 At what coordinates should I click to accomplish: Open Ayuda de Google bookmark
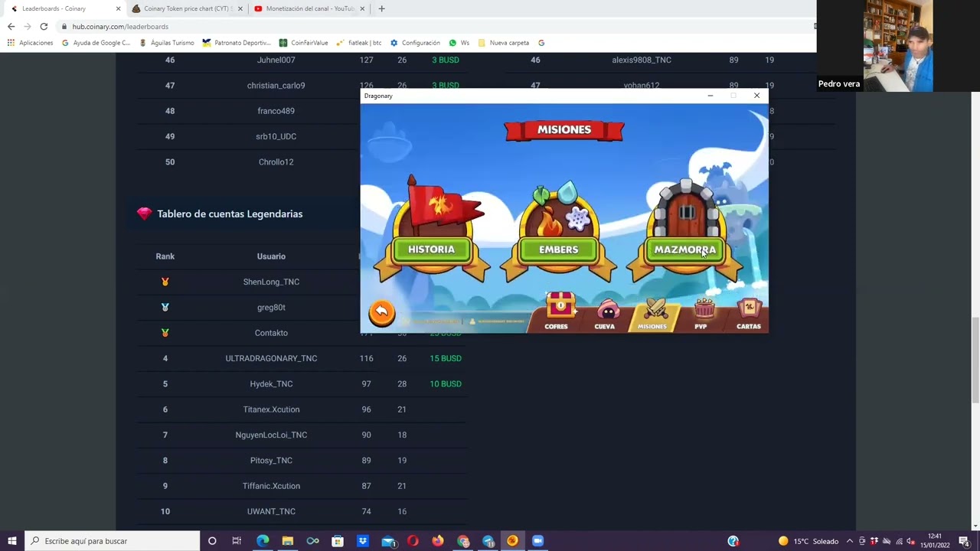click(x=96, y=43)
